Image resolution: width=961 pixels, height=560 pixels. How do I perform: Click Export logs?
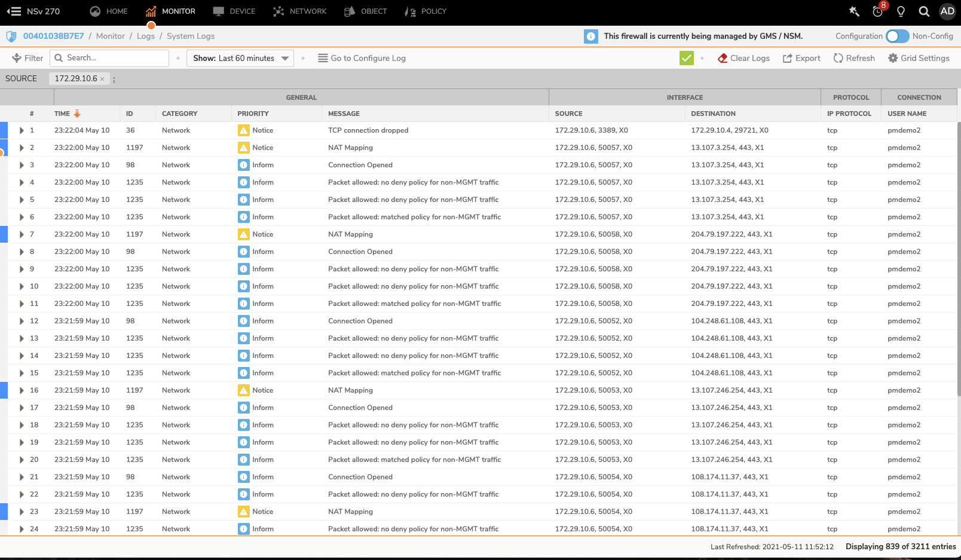point(801,58)
